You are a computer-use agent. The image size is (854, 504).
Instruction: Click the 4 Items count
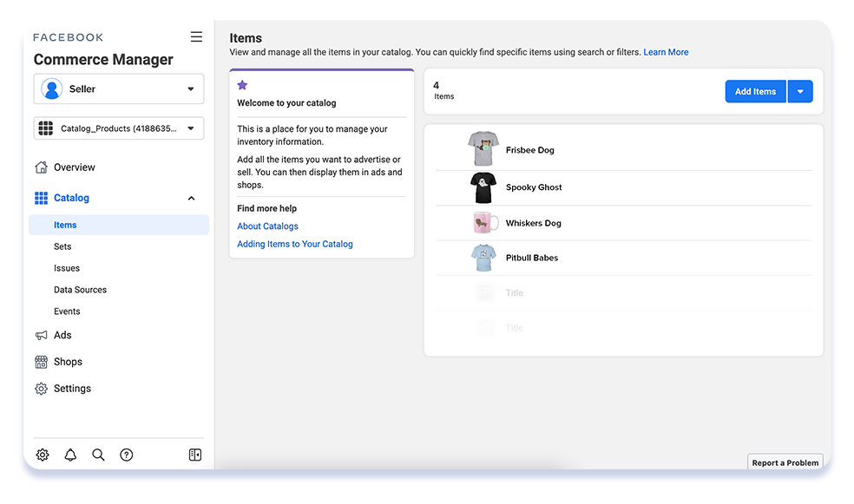443,91
